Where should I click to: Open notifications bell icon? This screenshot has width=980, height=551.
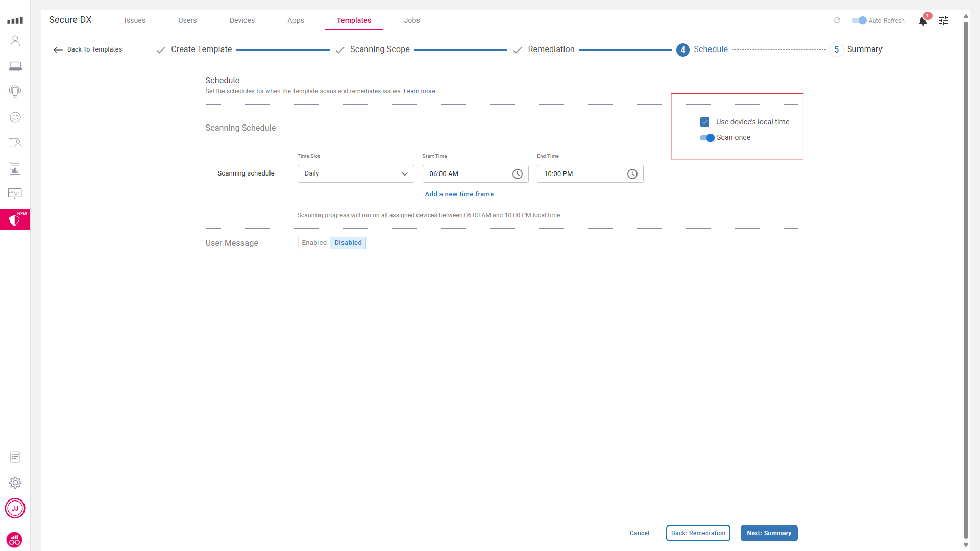[x=923, y=21]
